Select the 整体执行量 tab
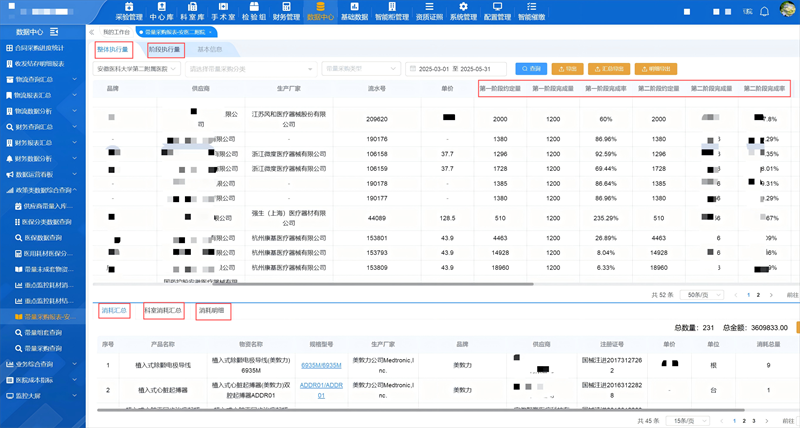Viewport: 800px width, 428px height. click(x=113, y=49)
